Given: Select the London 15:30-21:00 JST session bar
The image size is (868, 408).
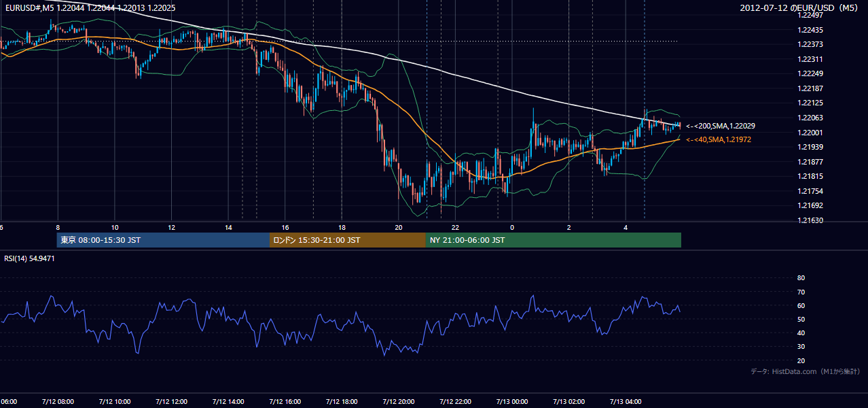Looking at the screenshot, I should 348,240.
